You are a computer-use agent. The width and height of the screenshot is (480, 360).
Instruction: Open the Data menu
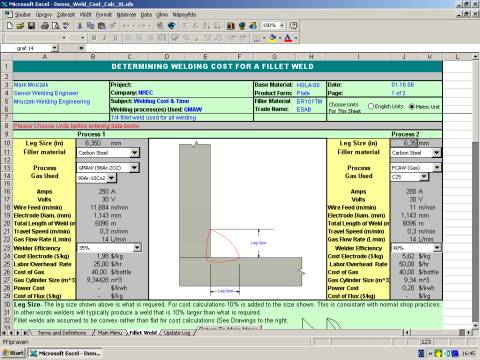pyautogui.click(x=146, y=15)
